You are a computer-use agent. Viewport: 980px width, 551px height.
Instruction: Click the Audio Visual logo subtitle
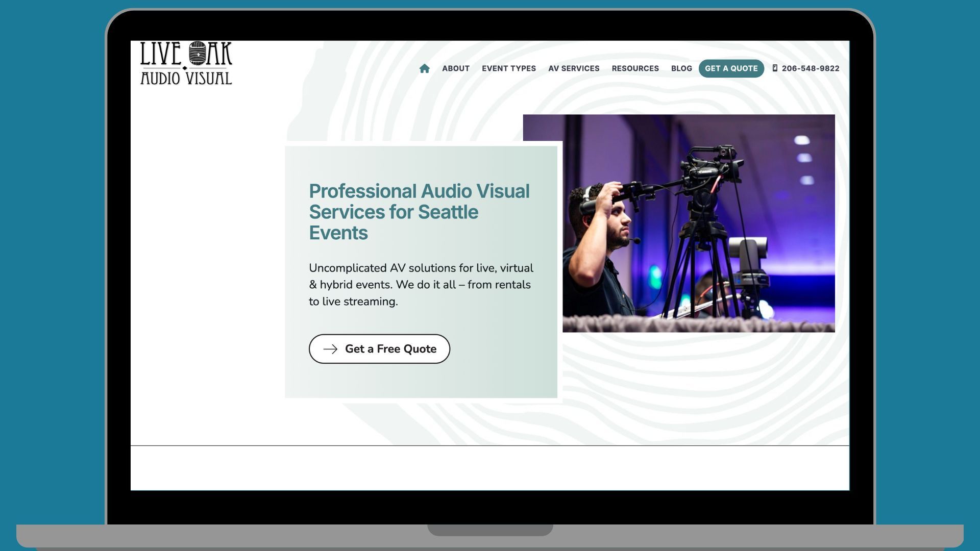(186, 78)
